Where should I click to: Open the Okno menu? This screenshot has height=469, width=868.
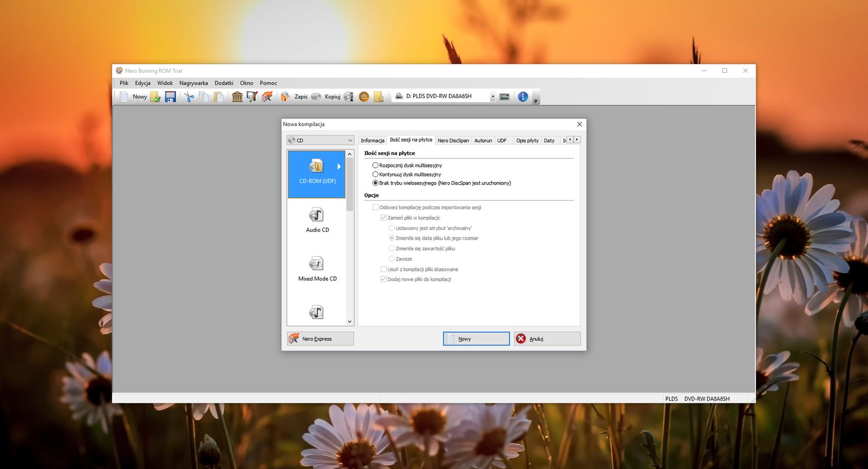pyautogui.click(x=247, y=83)
